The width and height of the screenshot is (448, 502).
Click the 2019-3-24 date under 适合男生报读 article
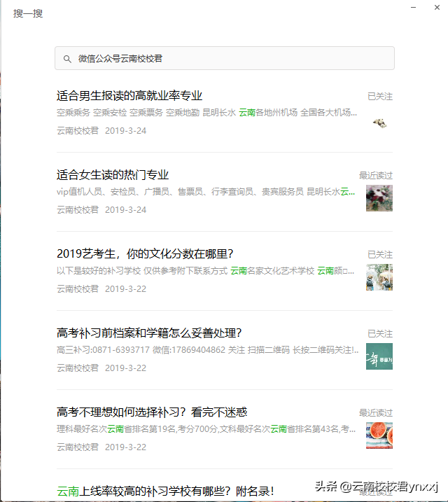tap(125, 131)
